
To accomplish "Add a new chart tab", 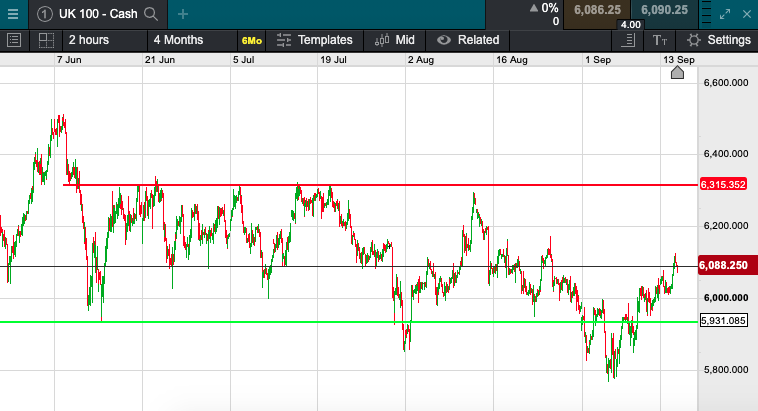I will pos(183,14).
